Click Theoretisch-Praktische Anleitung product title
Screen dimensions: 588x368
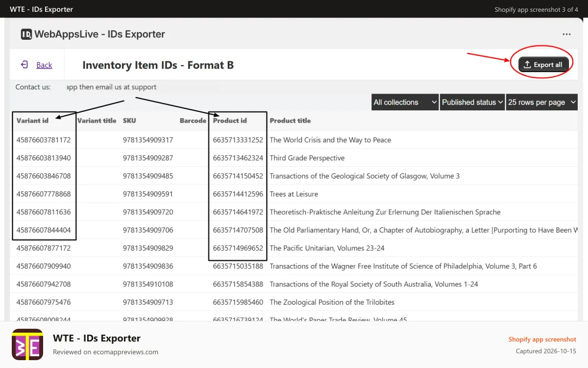(385, 212)
